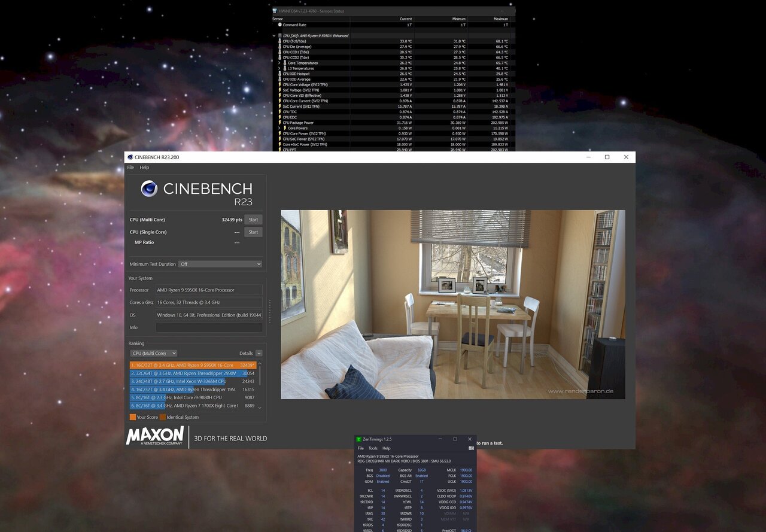Open the CPU (Multi Core) ranking dropdown
Screen dimensions: 766x532
153,353
